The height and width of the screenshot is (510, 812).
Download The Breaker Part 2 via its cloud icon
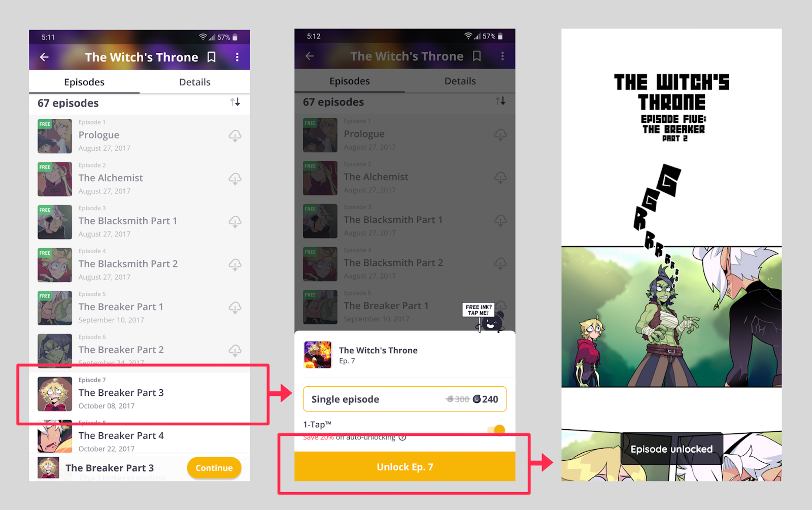235,351
